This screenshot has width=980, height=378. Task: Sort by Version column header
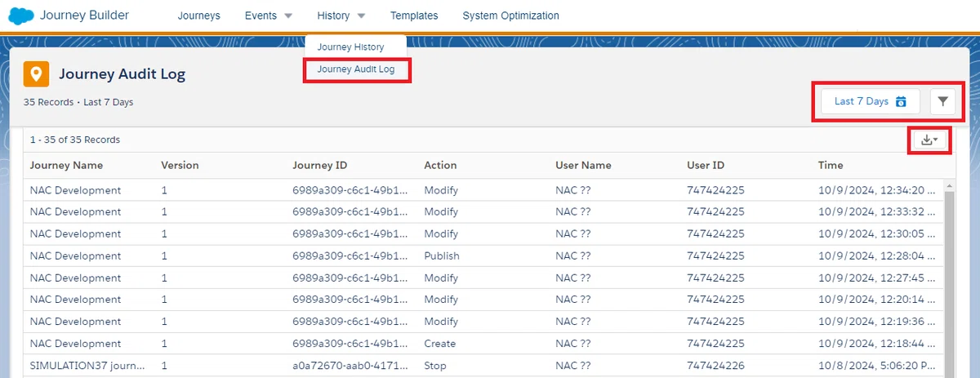coord(180,165)
